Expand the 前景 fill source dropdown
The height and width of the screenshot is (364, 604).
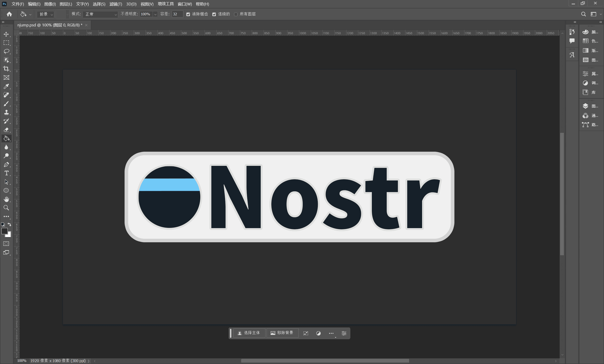point(46,14)
